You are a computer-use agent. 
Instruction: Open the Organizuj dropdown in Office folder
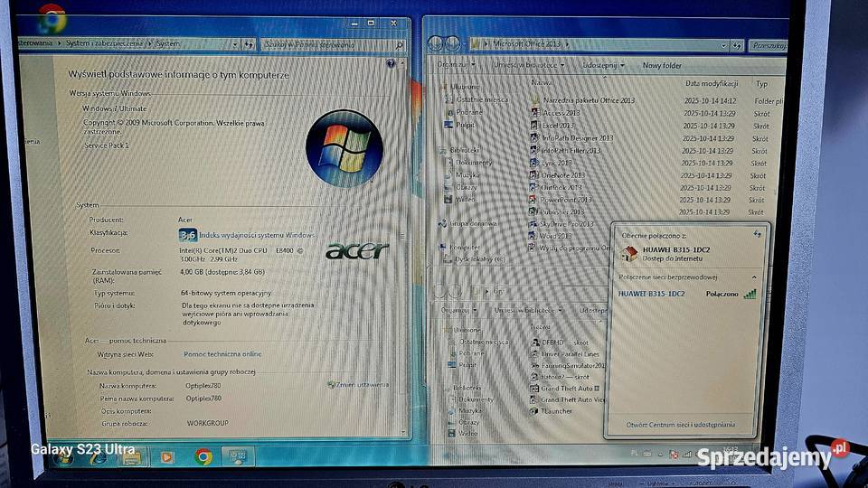tap(455, 65)
